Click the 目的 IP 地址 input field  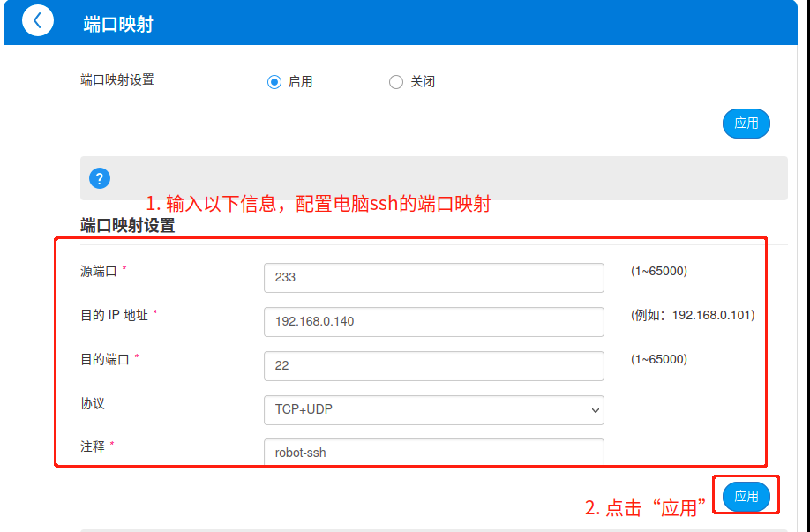(x=433, y=321)
